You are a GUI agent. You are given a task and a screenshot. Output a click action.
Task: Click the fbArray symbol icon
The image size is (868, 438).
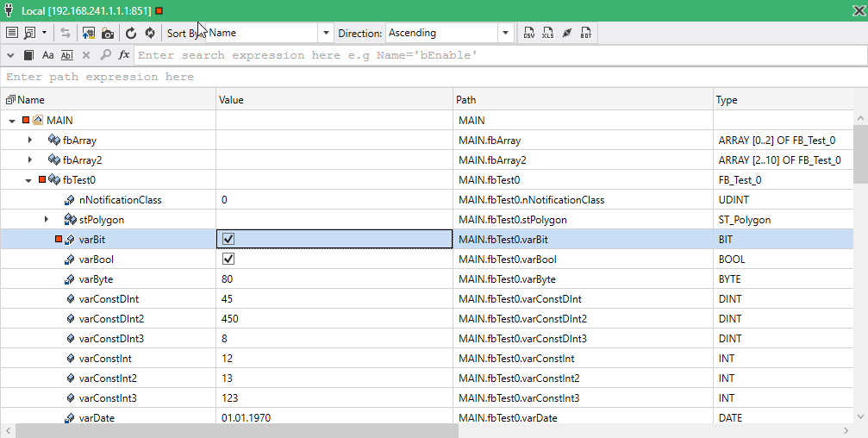click(x=54, y=140)
